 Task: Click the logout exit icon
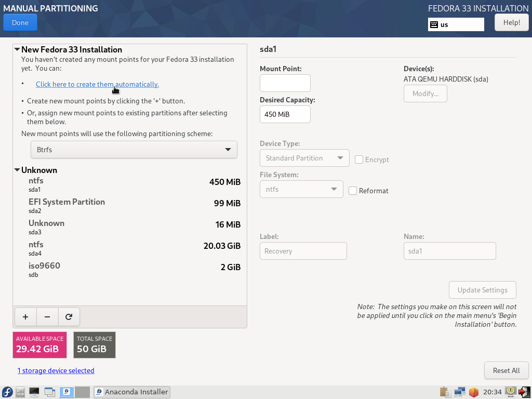(524, 392)
